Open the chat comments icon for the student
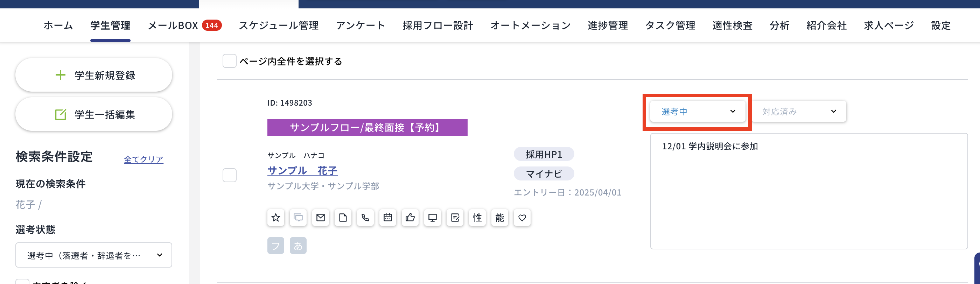980x284 pixels. click(298, 218)
